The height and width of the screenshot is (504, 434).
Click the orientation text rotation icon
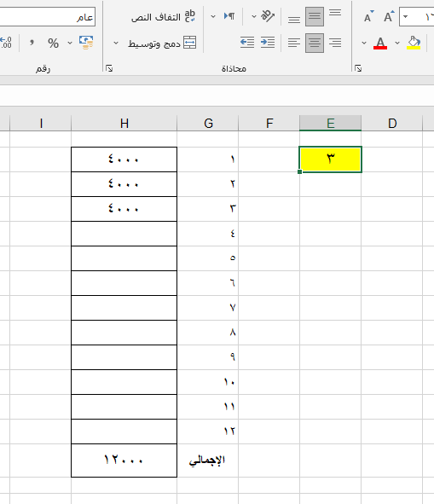tap(268, 15)
